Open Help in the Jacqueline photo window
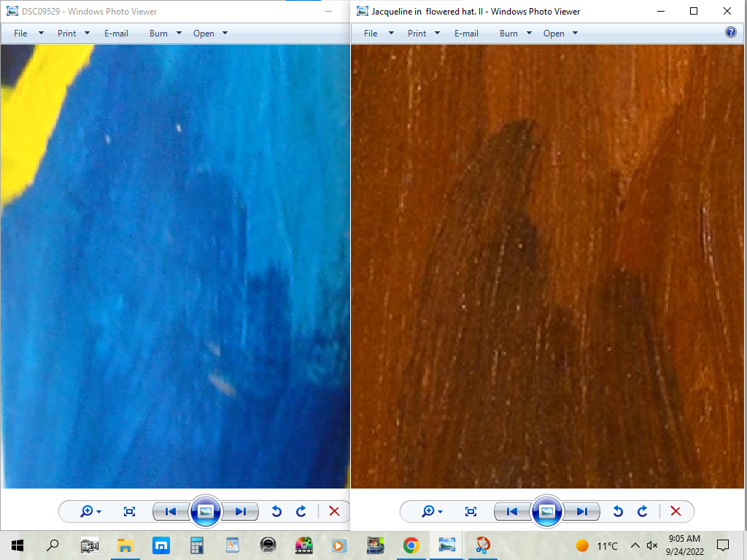This screenshot has height=560, width=747. pyautogui.click(x=731, y=33)
